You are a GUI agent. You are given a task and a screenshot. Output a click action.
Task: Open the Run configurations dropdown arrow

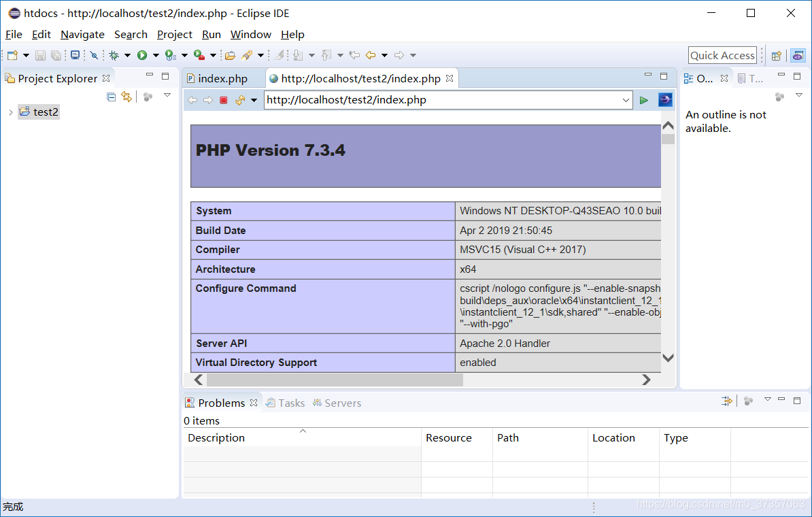(x=156, y=55)
